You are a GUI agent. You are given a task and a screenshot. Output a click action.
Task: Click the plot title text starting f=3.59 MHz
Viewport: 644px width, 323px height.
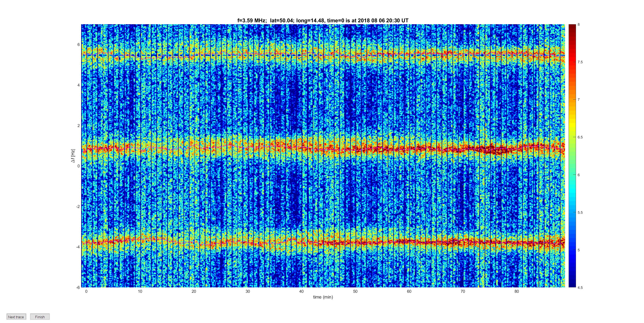[x=323, y=21]
